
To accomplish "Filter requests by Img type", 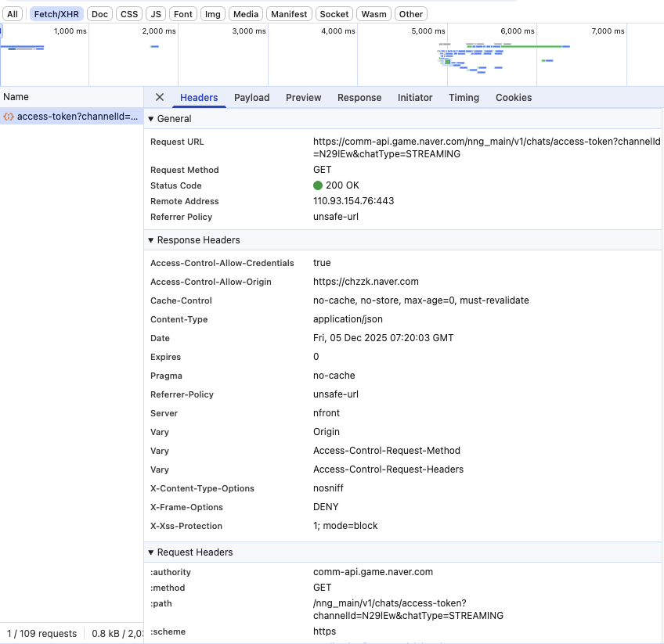I will click(x=212, y=14).
